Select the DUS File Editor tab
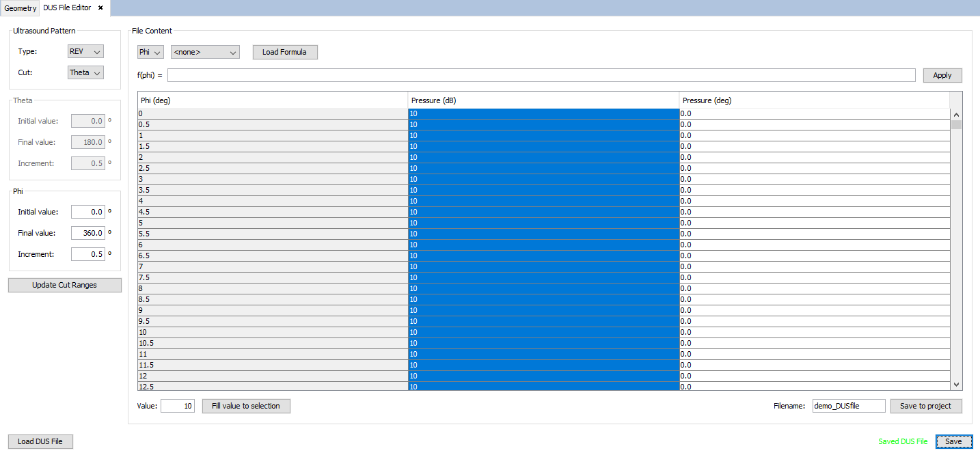980x455 pixels. pos(66,8)
